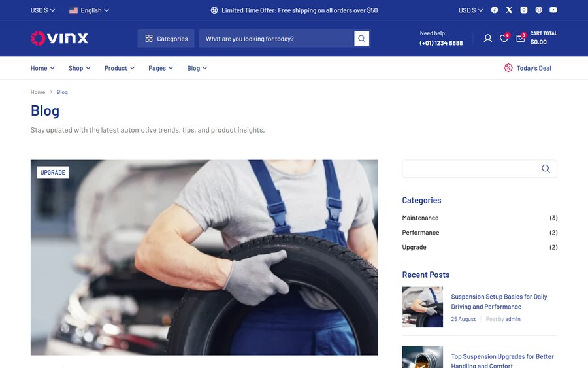Viewport: 588px width, 368px height.
Task: Click the Home breadcrumb link
Action: coord(37,92)
